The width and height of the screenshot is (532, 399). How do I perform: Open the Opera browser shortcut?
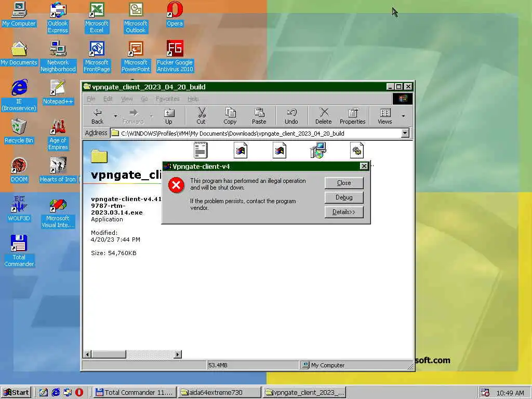175,14
